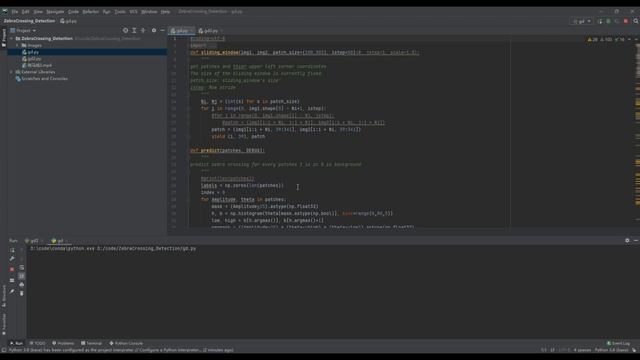
Task: Open the Refactor menu
Action: [91, 12]
